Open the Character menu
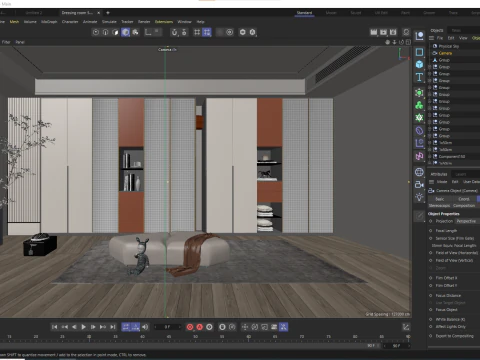This screenshot has height=360, width=480. click(x=70, y=22)
